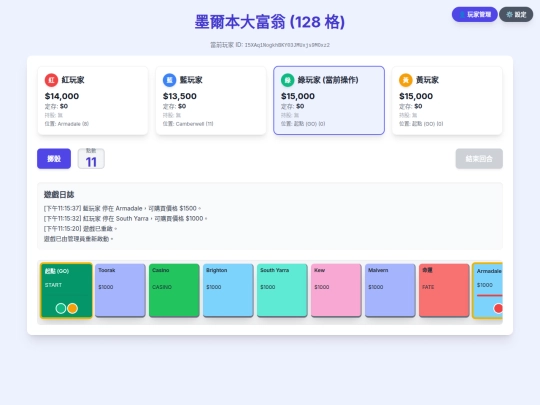Click the dice result box showing 11
The height and width of the screenshot is (405, 540).
pyautogui.click(x=91, y=159)
